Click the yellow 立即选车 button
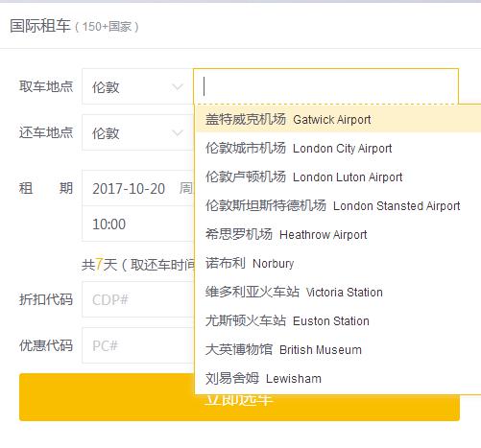This screenshot has height=448, width=481. 239,397
